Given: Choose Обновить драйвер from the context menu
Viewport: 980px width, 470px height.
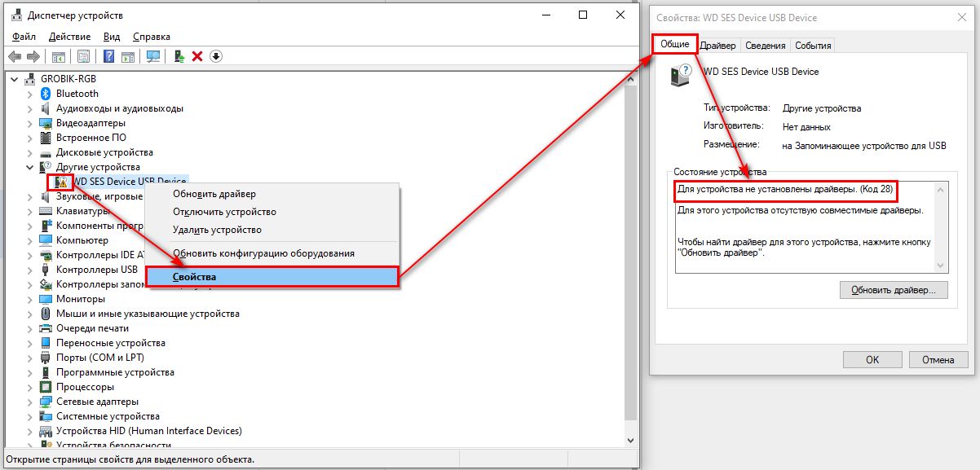Looking at the screenshot, I should (x=214, y=194).
